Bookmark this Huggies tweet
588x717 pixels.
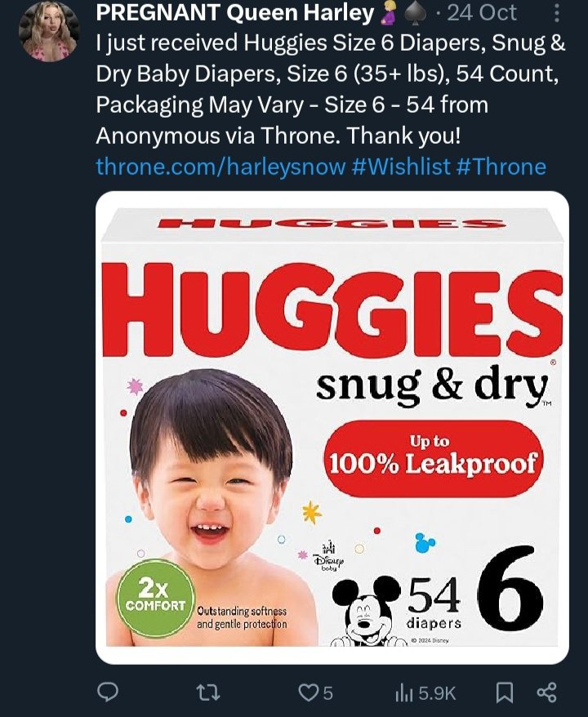[x=505, y=693]
